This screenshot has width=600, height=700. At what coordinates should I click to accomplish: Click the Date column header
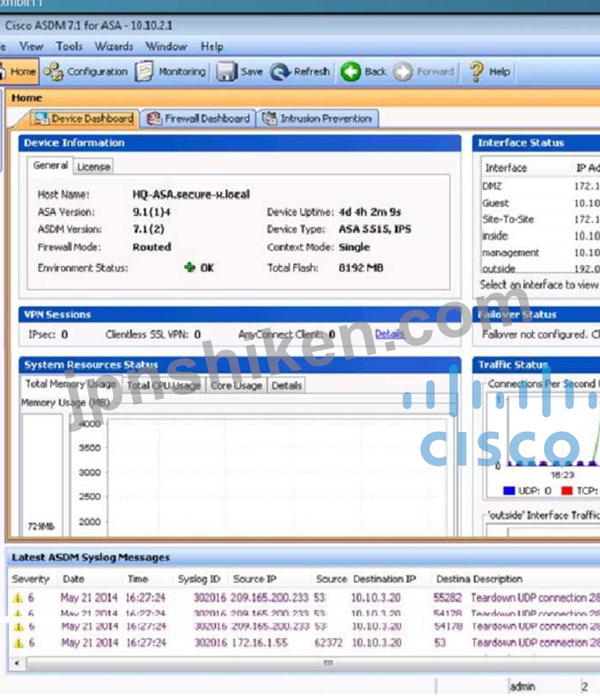click(73, 579)
